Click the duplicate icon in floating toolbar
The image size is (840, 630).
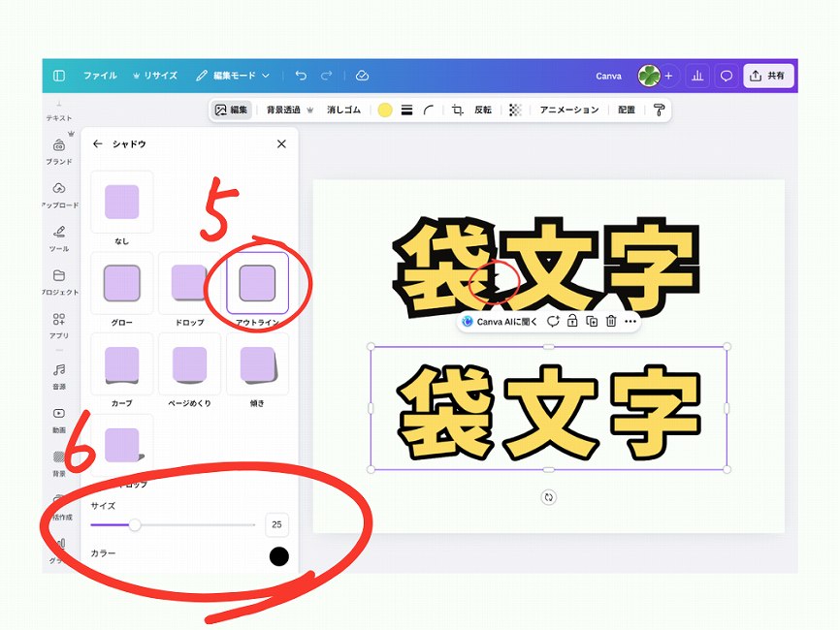tap(592, 321)
